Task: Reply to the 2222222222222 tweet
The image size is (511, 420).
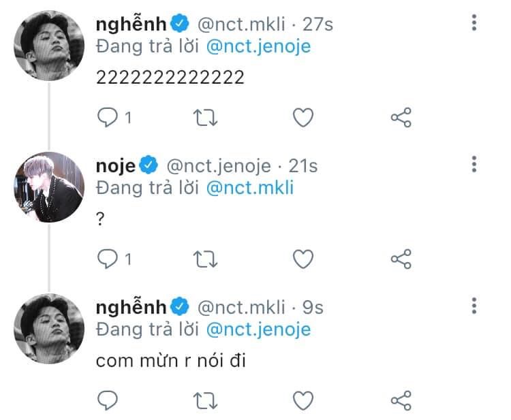Action: tap(108, 118)
